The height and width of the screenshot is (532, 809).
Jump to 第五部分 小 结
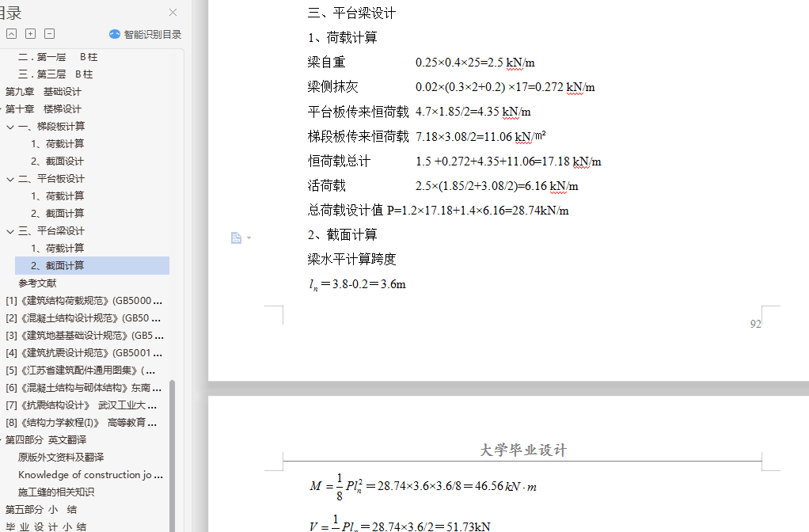(41, 510)
